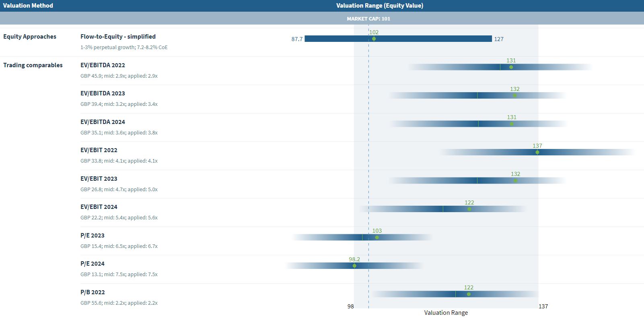Click the 98.2 marker on P/E 2024 bar
Image resolution: width=644 pixels, height=318 pixels.
point(354,266)
